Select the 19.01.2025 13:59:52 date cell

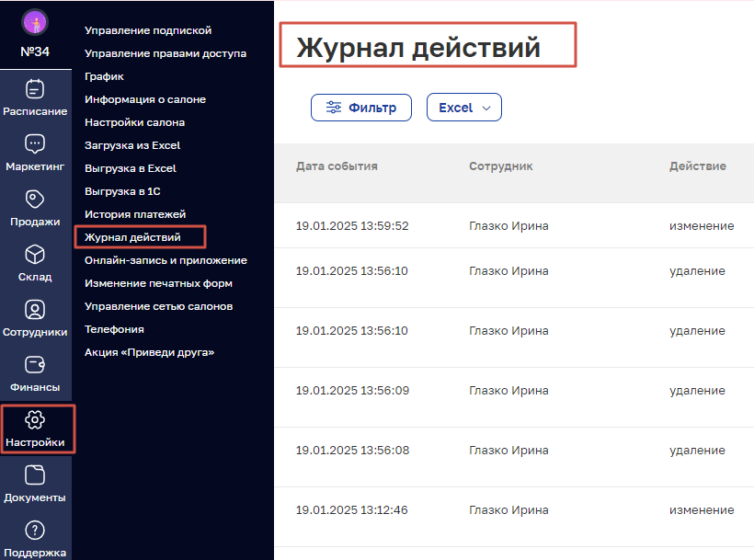click(x=352, y=226)
